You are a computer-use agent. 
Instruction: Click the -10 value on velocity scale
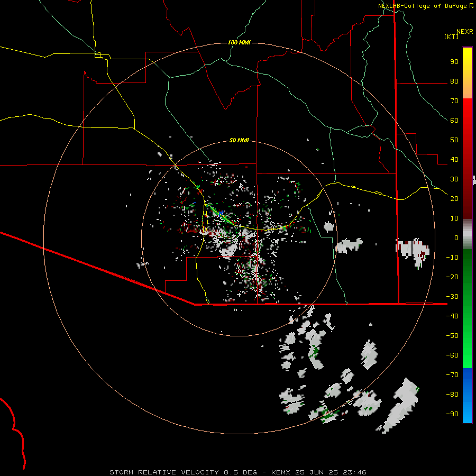452,258
